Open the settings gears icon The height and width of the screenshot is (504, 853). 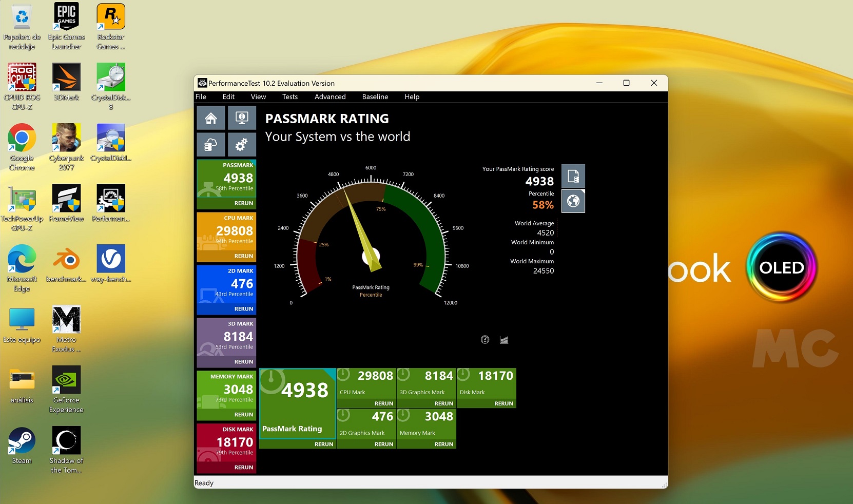pos(242,145)
